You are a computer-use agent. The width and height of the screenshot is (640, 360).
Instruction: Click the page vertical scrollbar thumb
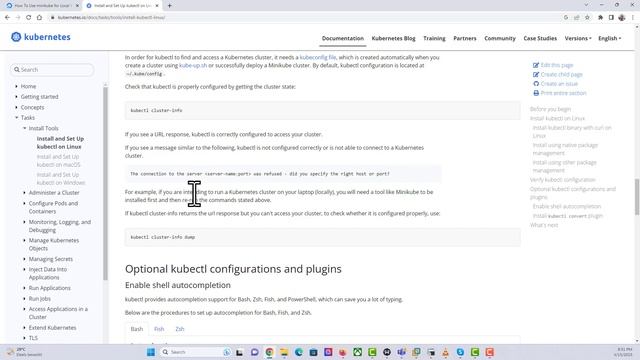(637, 196)
